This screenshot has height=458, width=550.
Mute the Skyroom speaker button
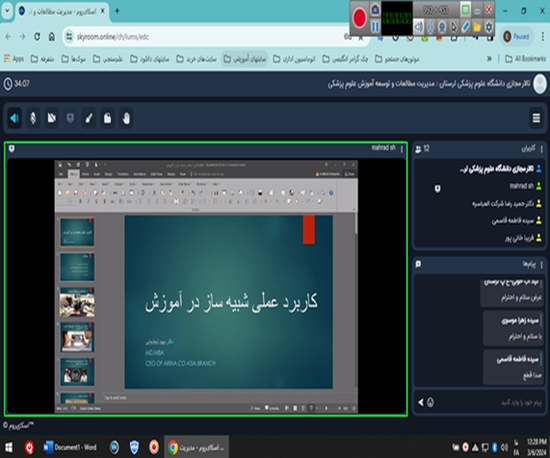tap(14, 118)
